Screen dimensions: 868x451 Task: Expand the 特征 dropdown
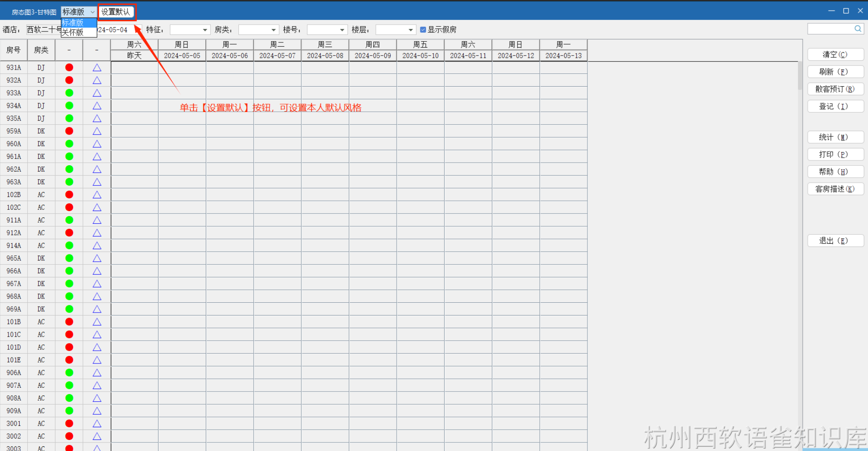204,30
